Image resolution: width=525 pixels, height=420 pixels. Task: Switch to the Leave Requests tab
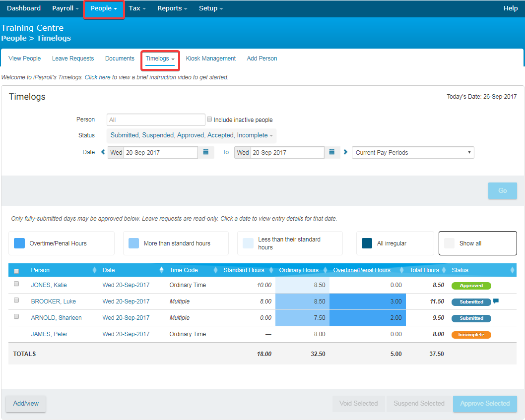(x=73, y=59)
